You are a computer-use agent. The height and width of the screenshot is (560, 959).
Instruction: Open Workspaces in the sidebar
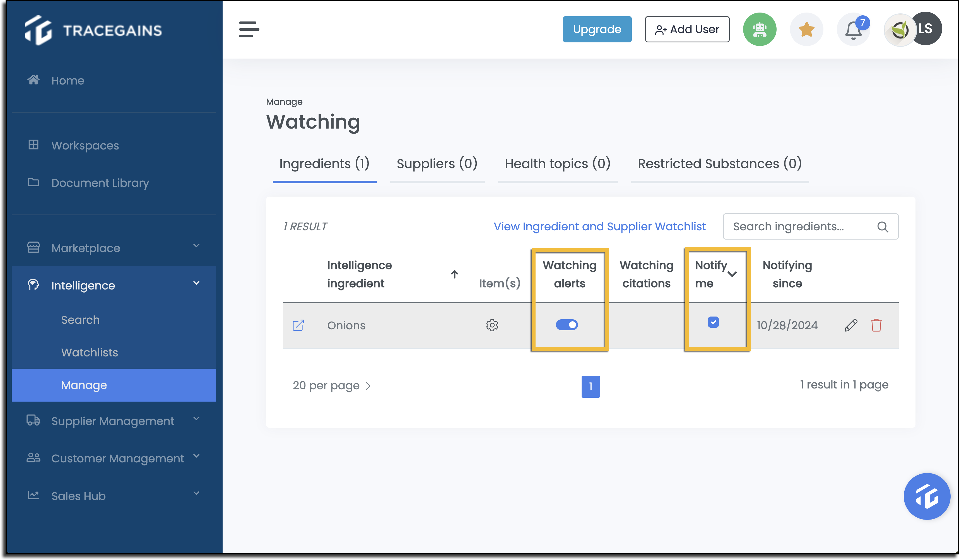pyautogui.click(x=85, y=146)
